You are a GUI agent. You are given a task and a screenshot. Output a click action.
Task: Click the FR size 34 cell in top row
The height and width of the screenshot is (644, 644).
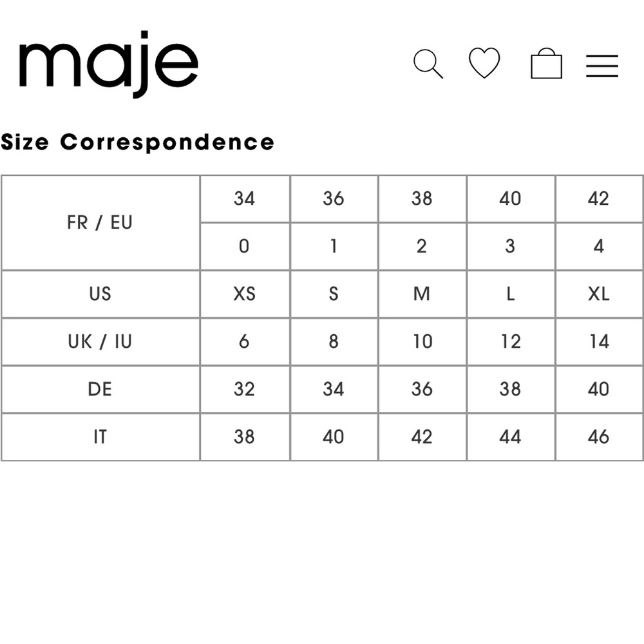[x=244, y=199]
